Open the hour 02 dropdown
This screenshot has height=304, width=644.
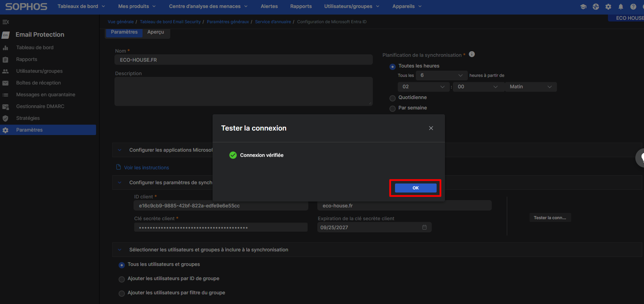pos(423,87)
